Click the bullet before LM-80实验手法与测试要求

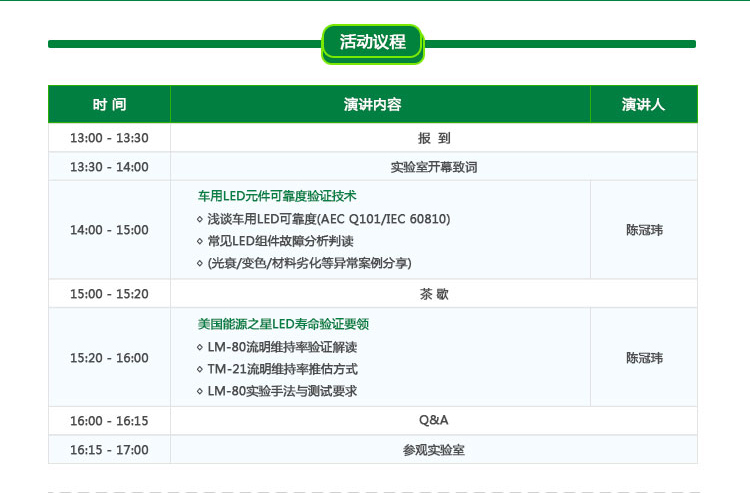point(200,391)
